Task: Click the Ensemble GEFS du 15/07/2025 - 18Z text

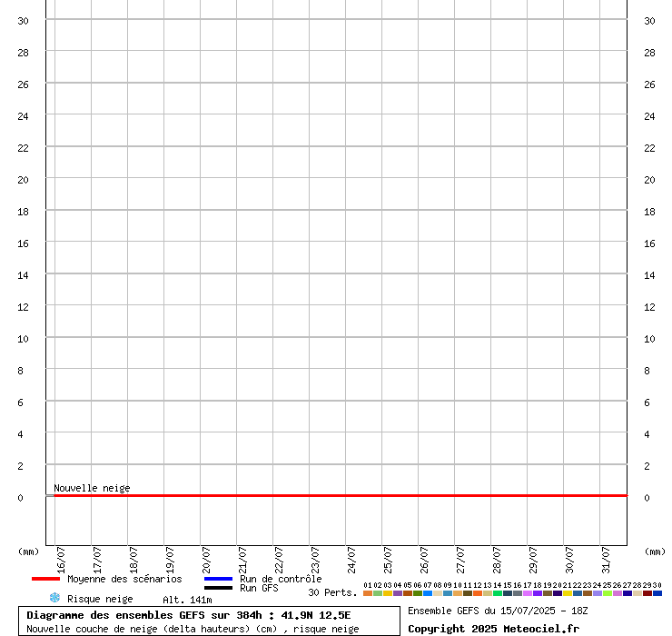Action: [498, 611]
